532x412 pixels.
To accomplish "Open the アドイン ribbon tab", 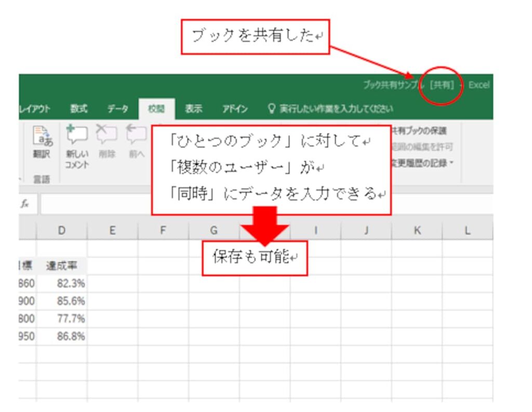I will pos(235,109).
